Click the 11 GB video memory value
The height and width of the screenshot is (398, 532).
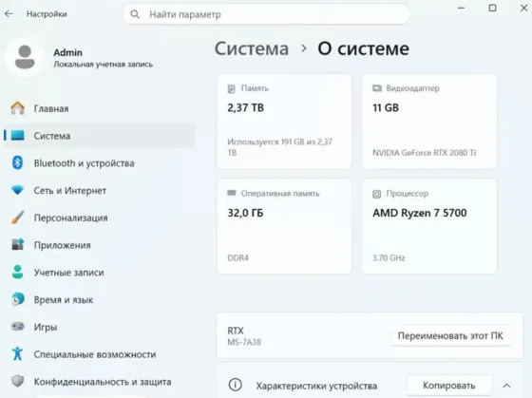[x=386, y=108]
